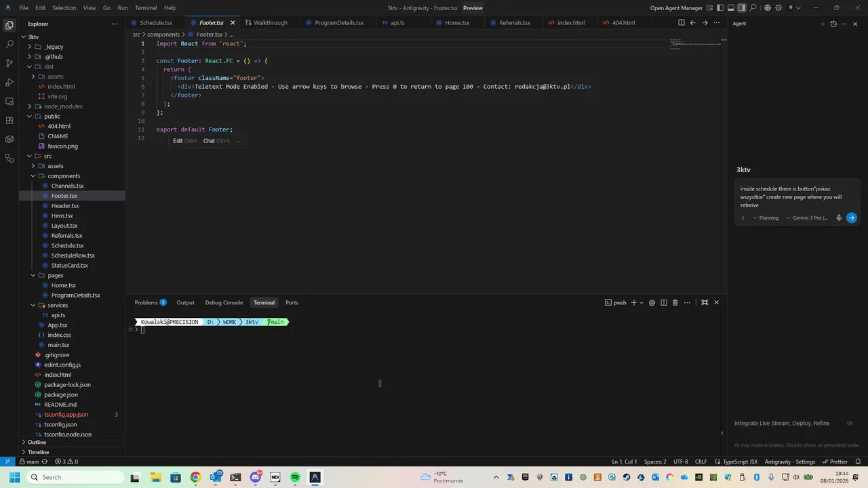868x488 pixels.
Task: Click Windows taskbar Search box
Action: pos(76,477)
